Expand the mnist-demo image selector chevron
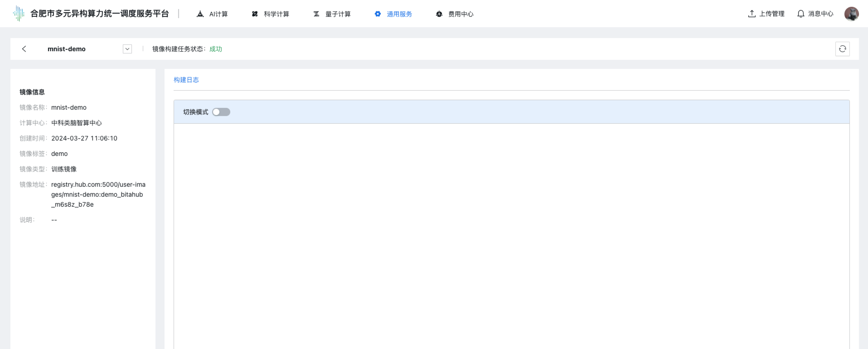 127,49
